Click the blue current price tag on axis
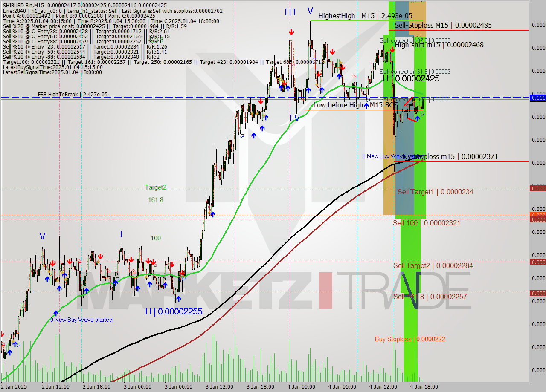 pyautogui.click(x=537, y=98)
